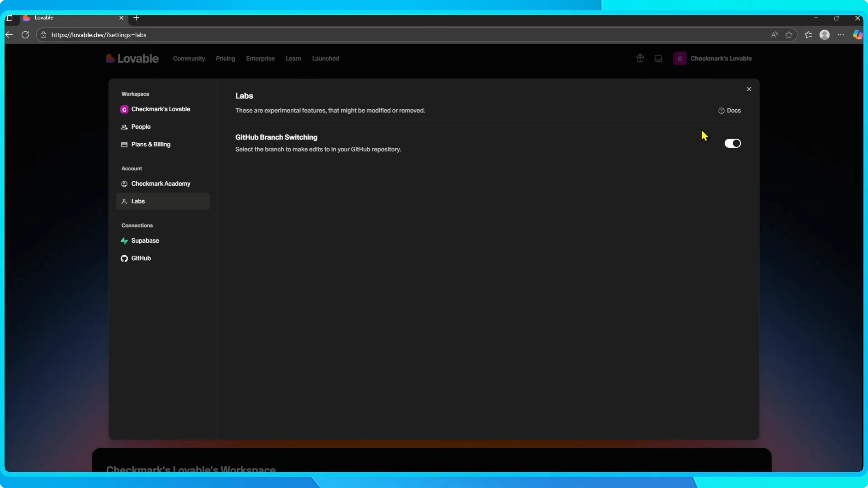Open the Copilot icon in browser
Screen dimensions: 868x488
click(857, 35)
